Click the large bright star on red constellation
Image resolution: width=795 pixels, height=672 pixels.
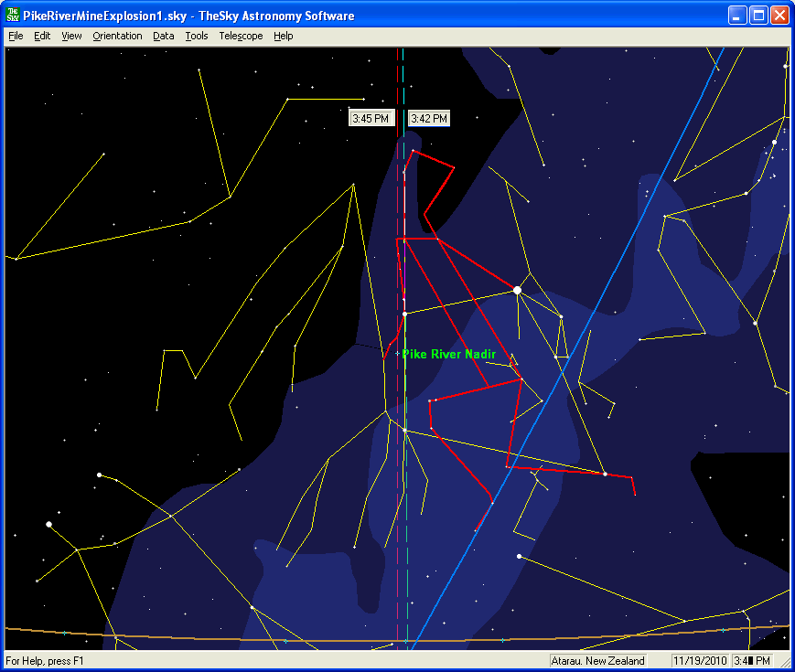click(517, 290)
